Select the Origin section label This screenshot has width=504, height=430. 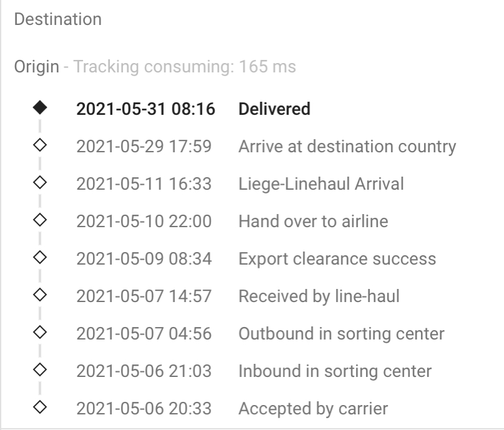[36, 66]
